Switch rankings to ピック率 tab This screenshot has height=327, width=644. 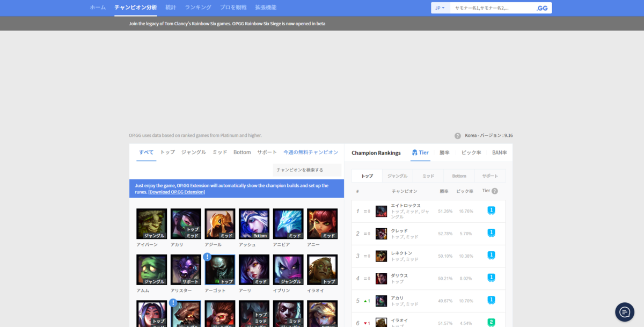pos(471,152)
